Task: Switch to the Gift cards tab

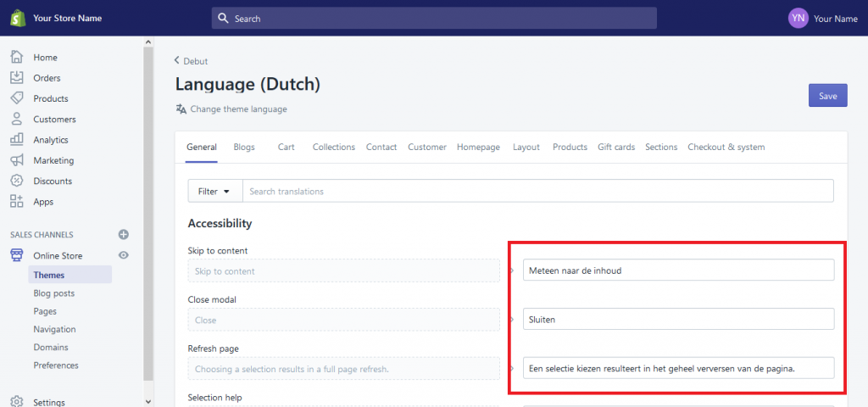Action: coord(616,148)
